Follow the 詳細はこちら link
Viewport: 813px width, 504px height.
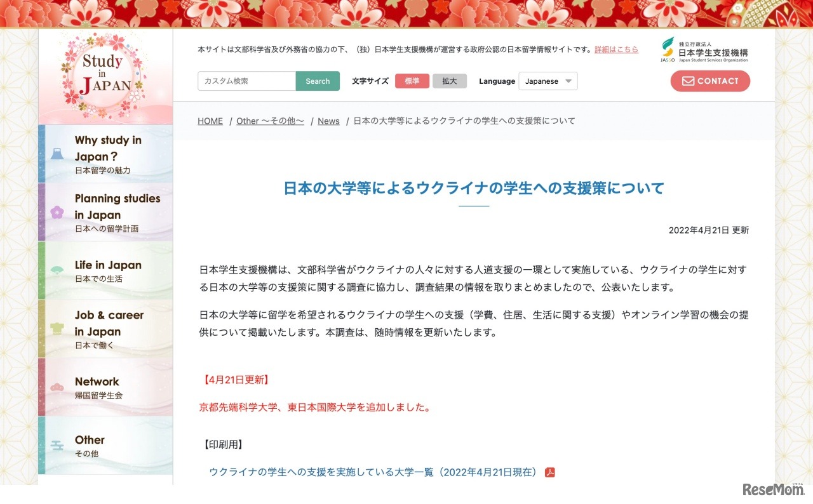[617, 50]
